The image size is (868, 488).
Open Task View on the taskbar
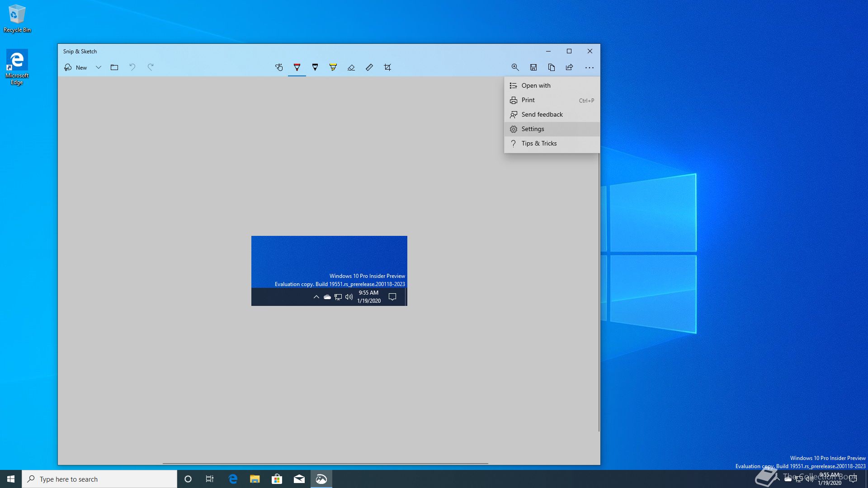pos(210,479)
